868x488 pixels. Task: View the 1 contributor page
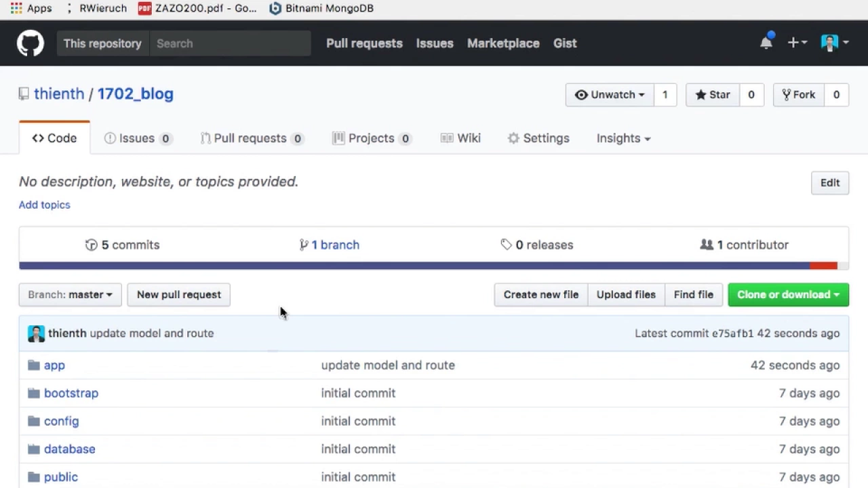pyautogui.click(x=745, y=245)
